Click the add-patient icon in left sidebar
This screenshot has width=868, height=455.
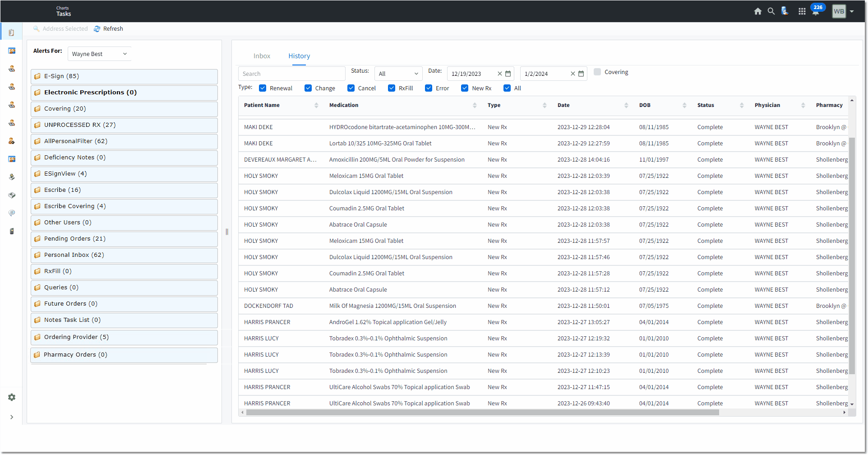point(12,141)
